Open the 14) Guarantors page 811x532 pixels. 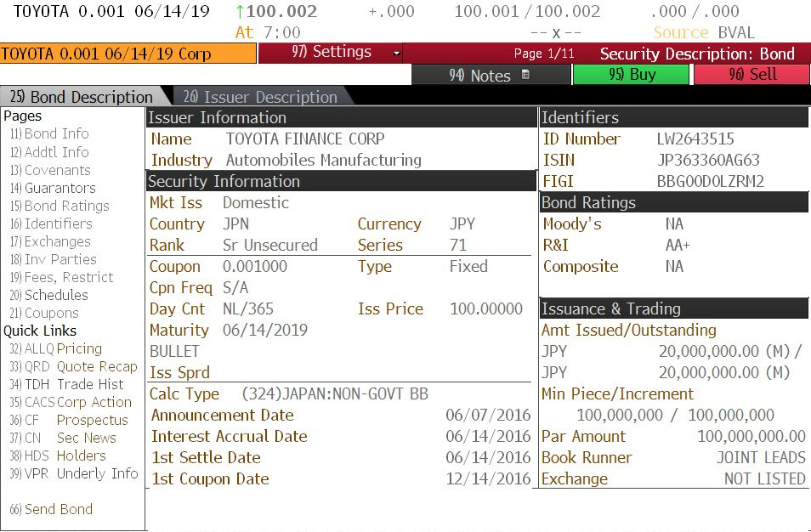tap(53, 188)
